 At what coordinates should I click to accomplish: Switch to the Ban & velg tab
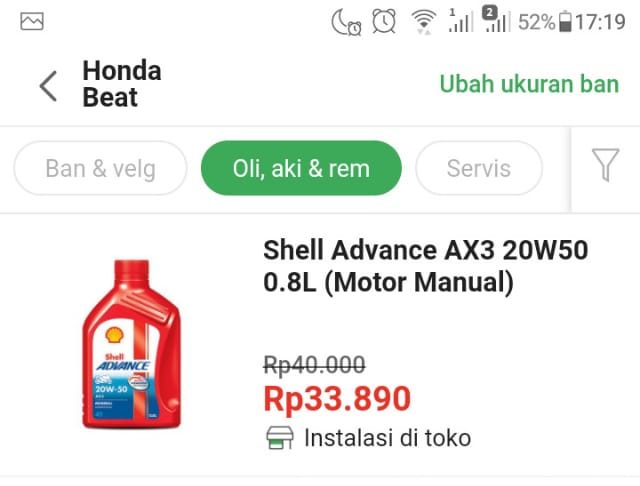point(100,168)
